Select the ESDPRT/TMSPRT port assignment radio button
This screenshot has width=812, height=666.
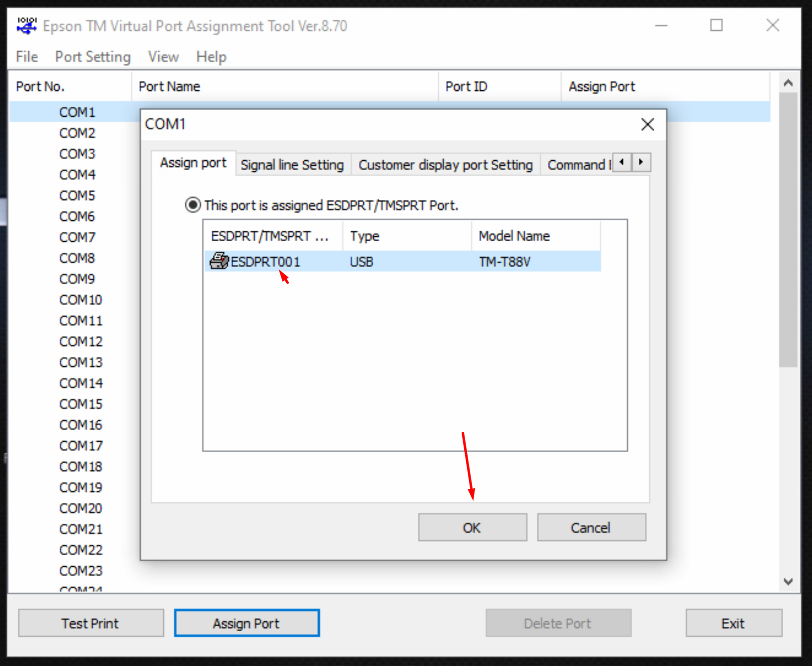click(x=193, y=205)
